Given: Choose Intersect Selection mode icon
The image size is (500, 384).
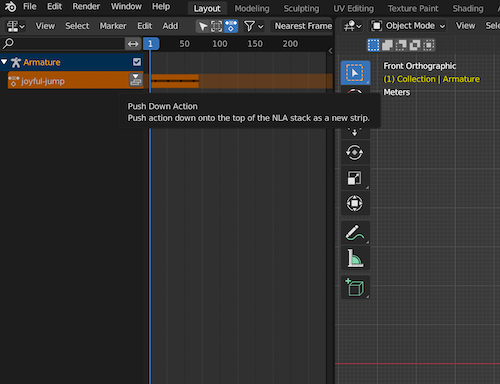Looking at the screenshot, I should (428, 45).
